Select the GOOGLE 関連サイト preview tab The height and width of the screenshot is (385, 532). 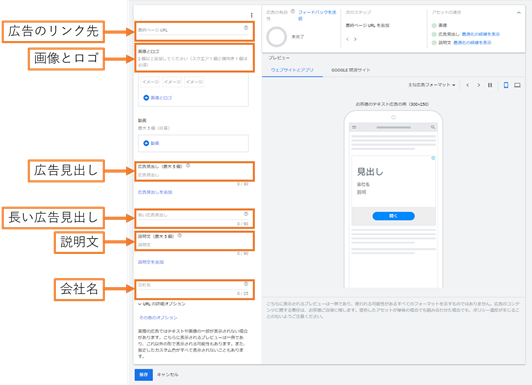tap(350, 70)
